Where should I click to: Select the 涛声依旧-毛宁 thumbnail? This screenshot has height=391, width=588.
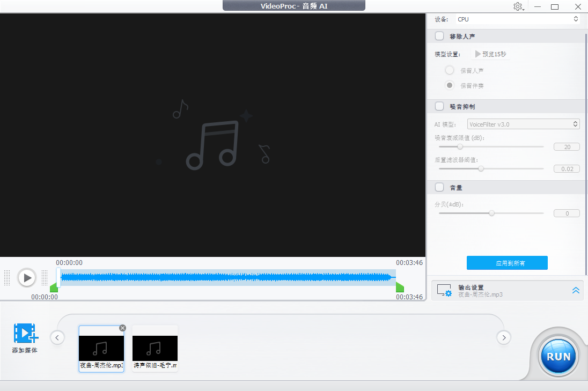click(x=155, y=349)
